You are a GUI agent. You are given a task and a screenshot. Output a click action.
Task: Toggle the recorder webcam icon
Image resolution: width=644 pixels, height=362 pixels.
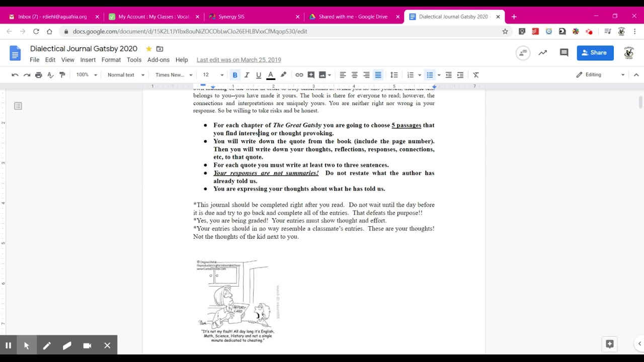click(x=87, y=345)
